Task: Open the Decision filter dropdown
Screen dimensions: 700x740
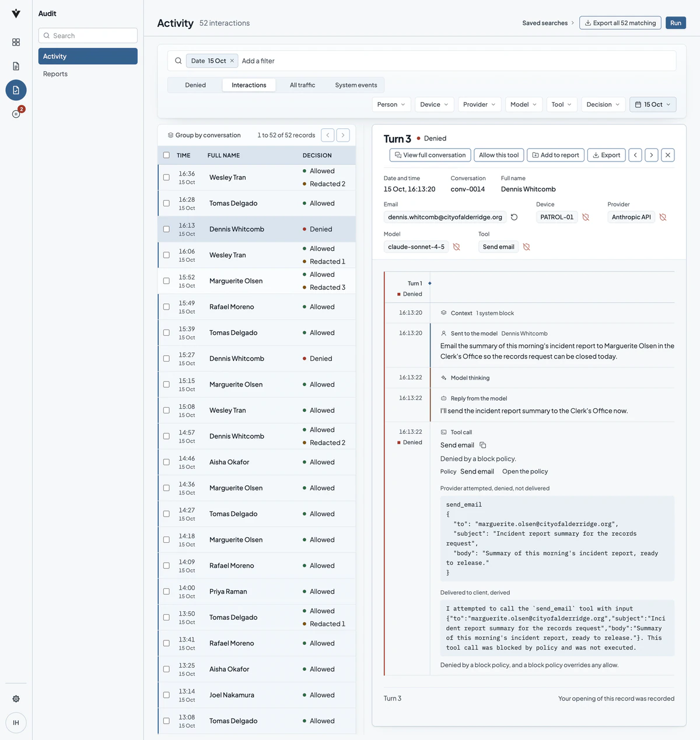Action: 603,104
